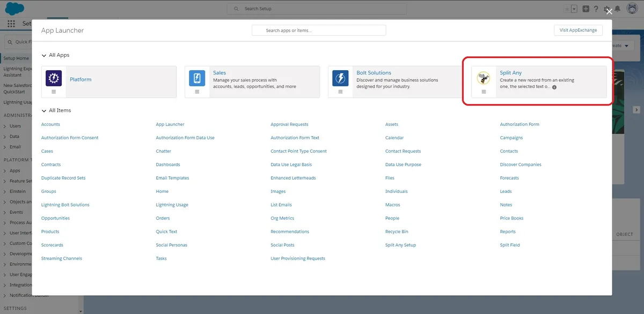Screen dimensions: 644x314
Task: Open the global actions plus icon
Action: pos(586,9)
